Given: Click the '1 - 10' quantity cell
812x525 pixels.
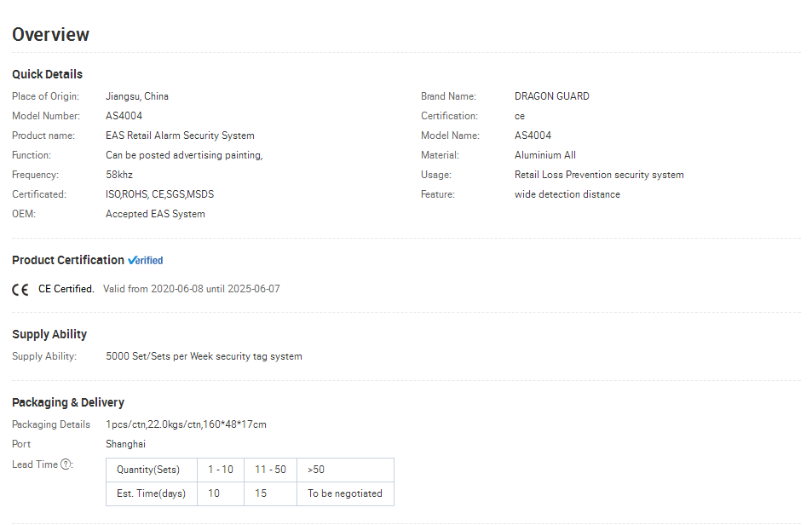Looking at the screenshot, I should pyautogui.click(x=221, y=470).
